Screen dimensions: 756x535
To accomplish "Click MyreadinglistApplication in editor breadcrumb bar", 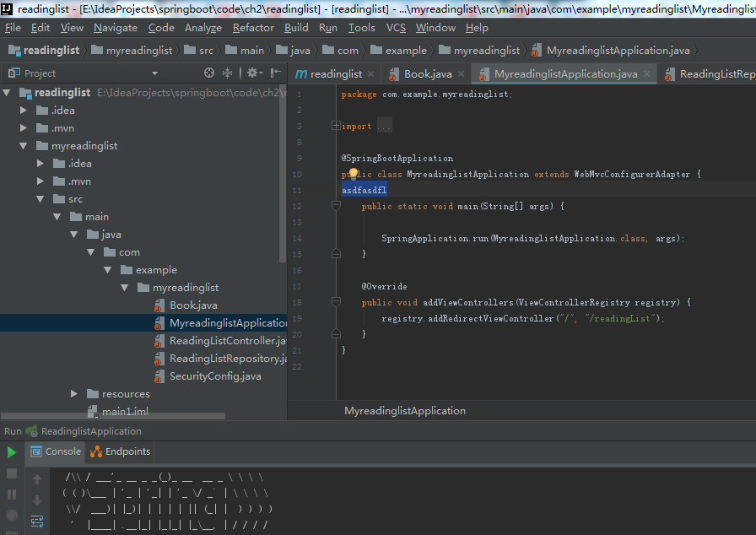I will point(404,411).
